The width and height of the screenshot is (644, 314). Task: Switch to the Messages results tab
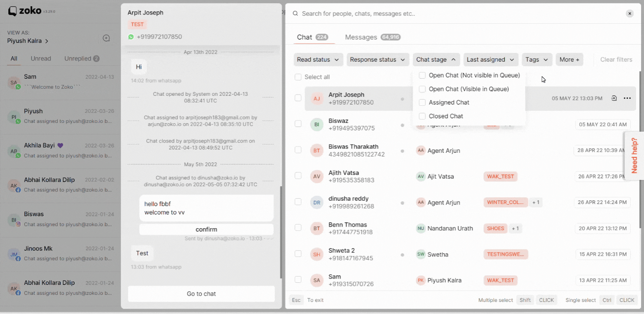pos(373,37)
